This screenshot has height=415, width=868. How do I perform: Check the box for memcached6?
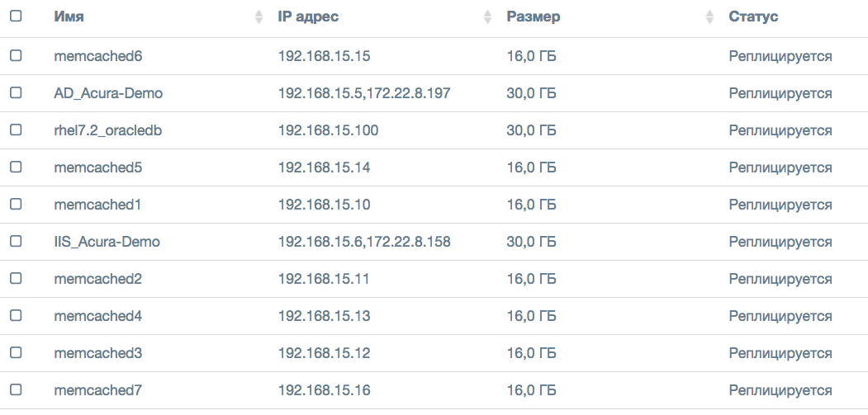(16, 56)
